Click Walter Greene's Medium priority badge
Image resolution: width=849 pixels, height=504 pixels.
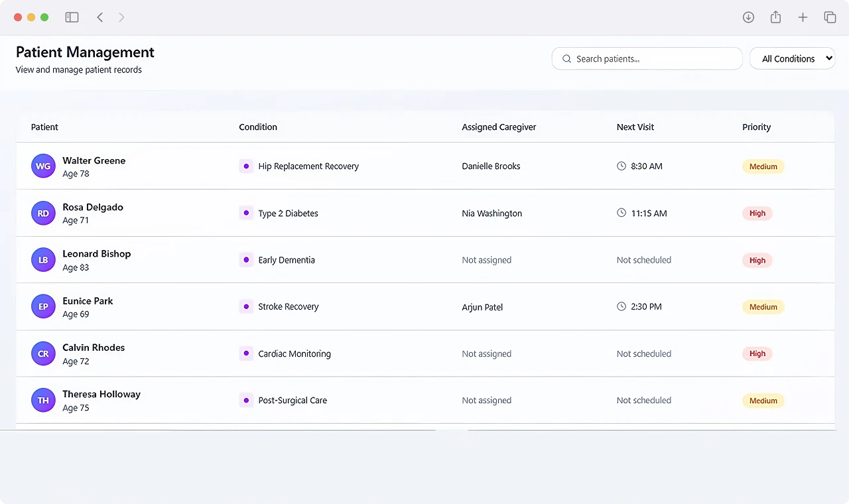click(763, 166)
